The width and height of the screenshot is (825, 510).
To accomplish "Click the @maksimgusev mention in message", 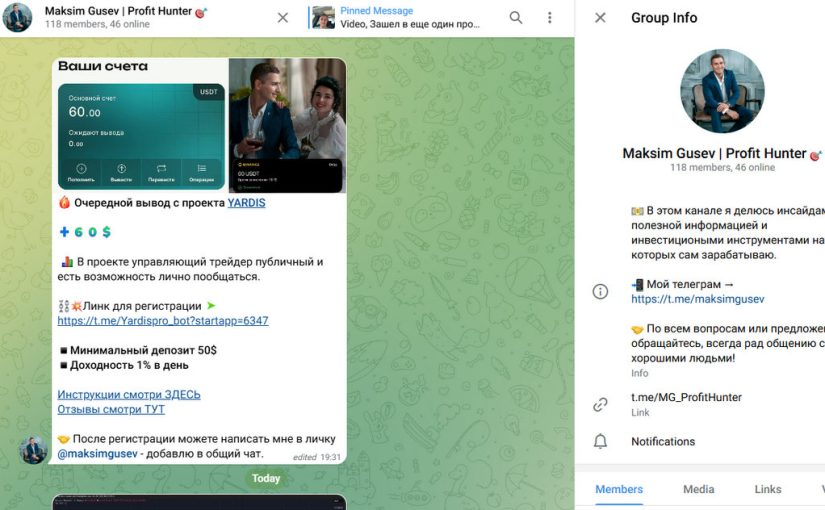I will pyautogui.click(x=96, y=454).
